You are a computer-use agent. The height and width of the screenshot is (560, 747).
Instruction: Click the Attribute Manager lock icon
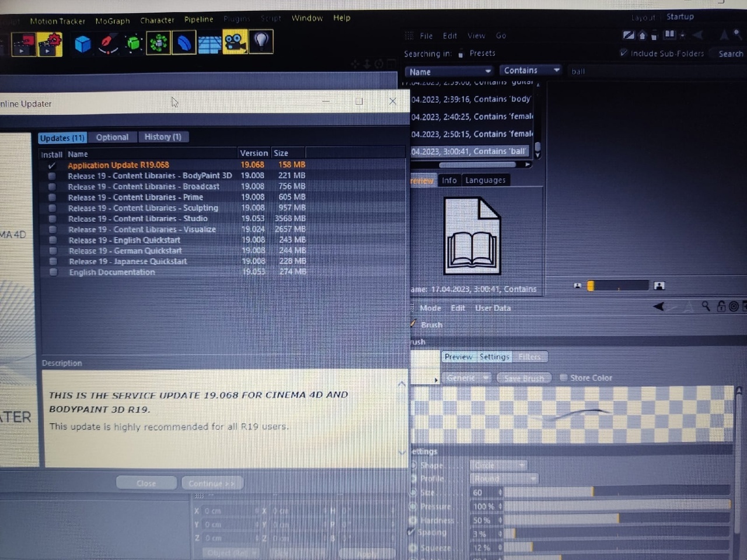point(721,306)
